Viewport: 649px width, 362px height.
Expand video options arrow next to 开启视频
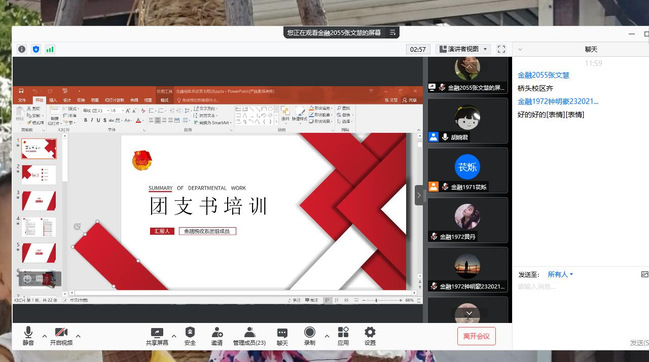coord(78,336)
